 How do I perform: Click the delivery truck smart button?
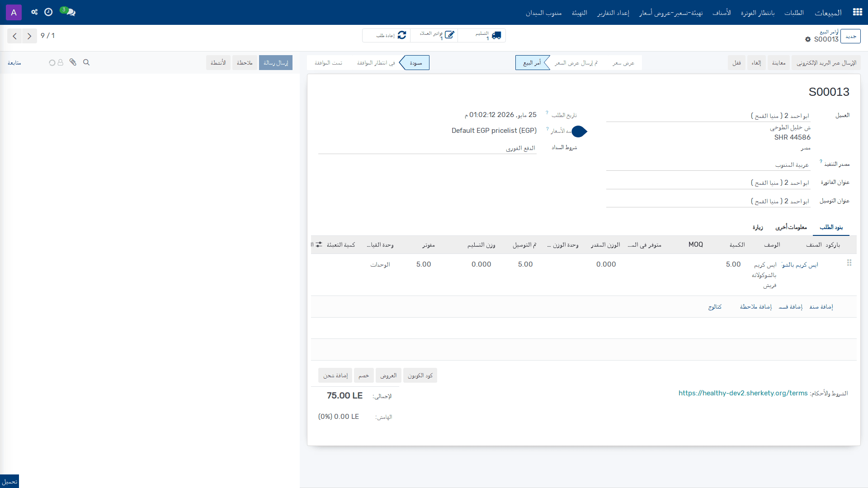(482, 35)
